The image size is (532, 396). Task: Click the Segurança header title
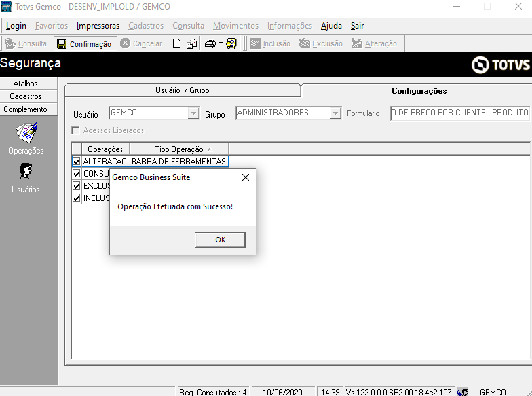(x=31, y=63)
